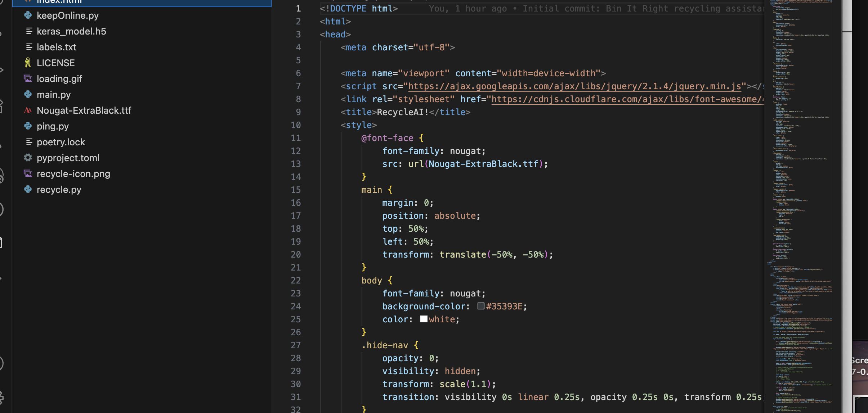Click the red font icon of Nougat-ExtraBlack.ttf

[x=28, y=110]
